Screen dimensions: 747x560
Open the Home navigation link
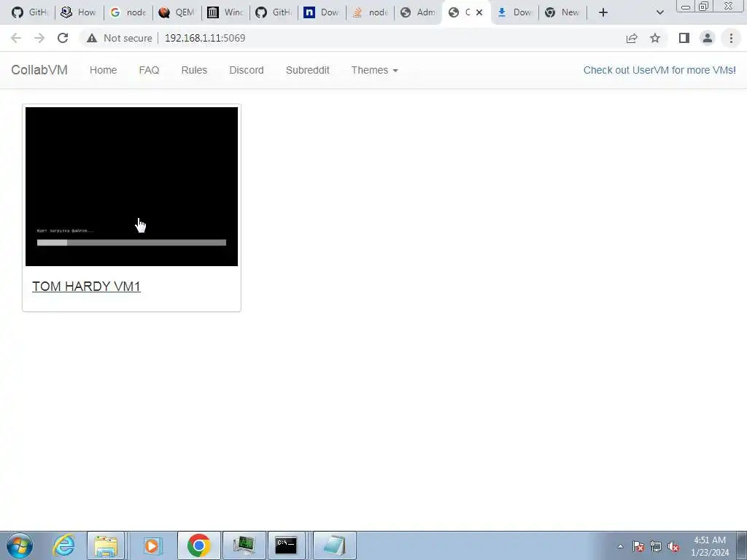pyautogui.click(x=103, y=70)
